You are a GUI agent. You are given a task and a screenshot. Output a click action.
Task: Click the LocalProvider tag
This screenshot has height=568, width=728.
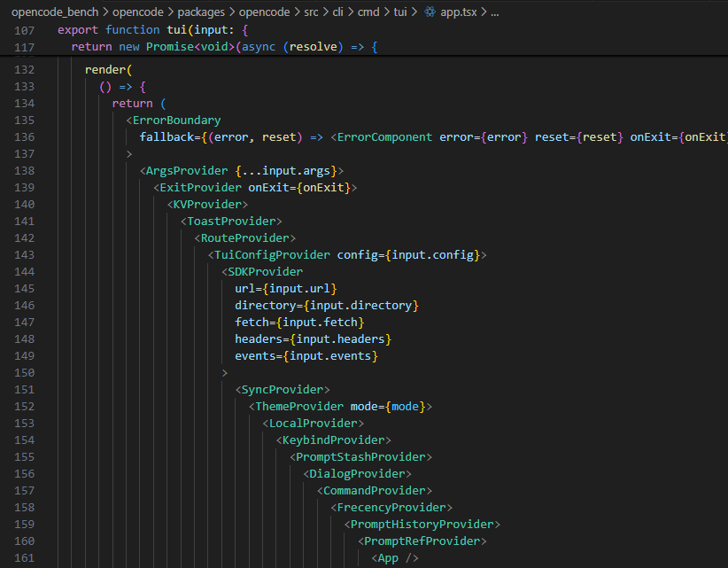coord(313,423)
